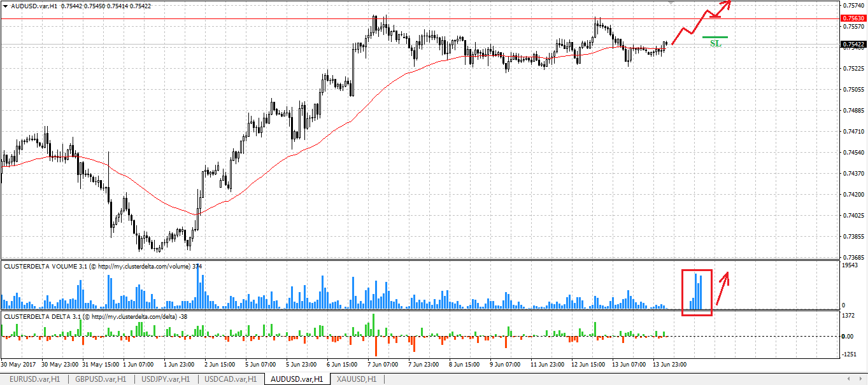This screenshot has width=868, height=385.
Task: Click the 30 May 2017 time label
Action: click(x=19, y=365)
